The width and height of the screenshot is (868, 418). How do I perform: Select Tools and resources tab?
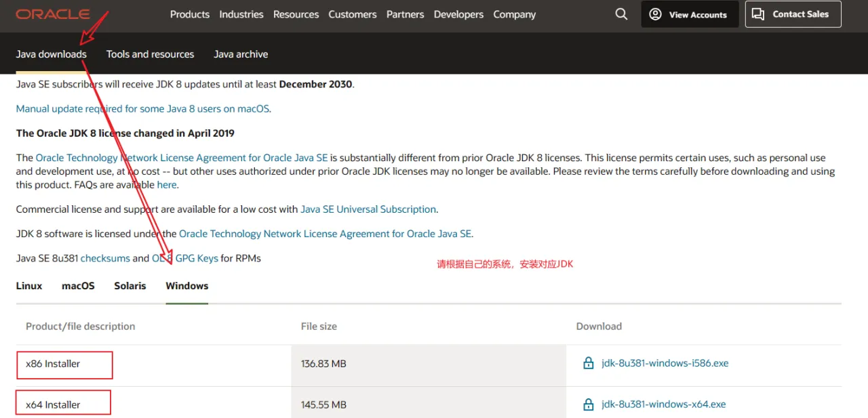(150, 54)
